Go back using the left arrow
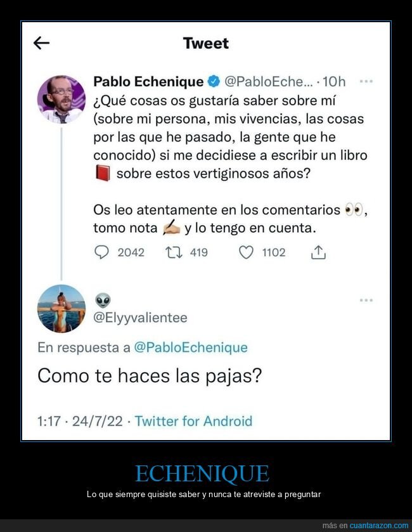The image size is (412, 532). pyautogui.click(x=41, y=43)
